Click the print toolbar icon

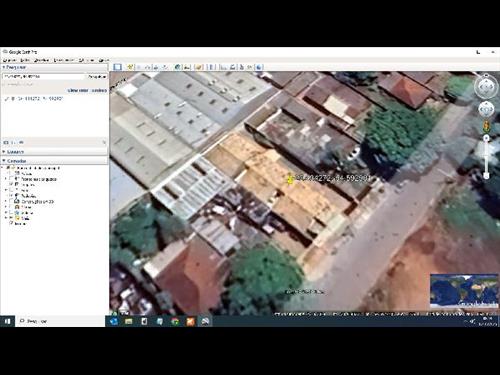tap(233, 67)
